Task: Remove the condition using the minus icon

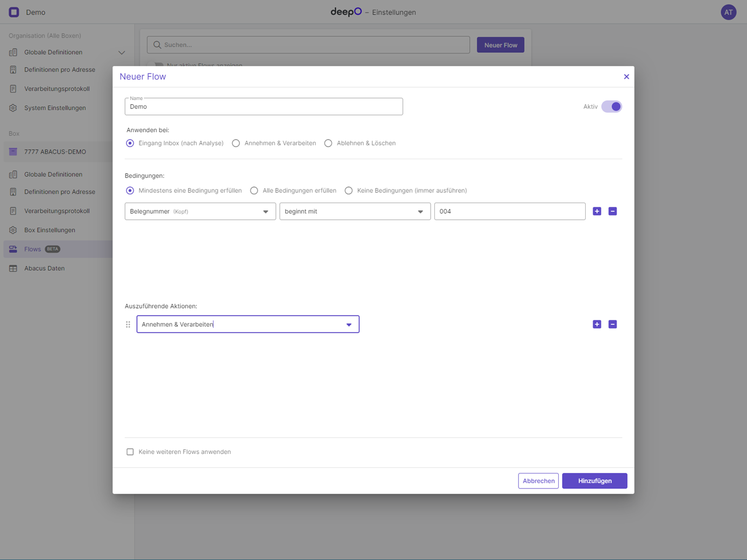Action: tap(612, 211)
